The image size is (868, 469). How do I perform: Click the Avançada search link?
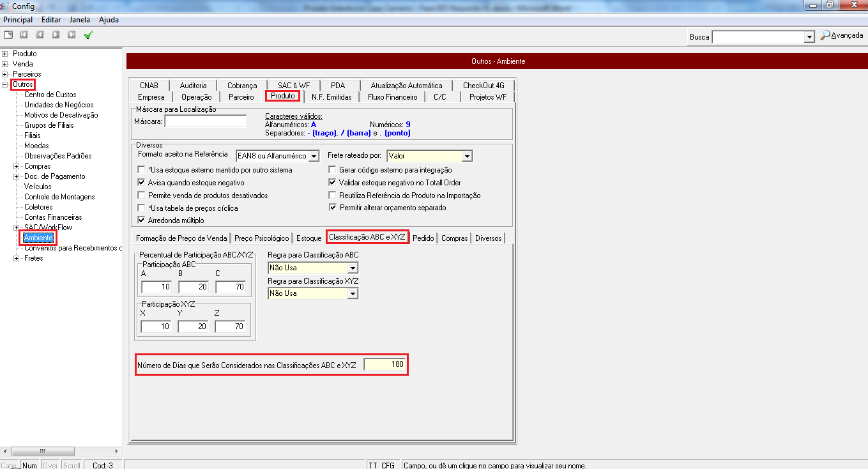[847, 36]
